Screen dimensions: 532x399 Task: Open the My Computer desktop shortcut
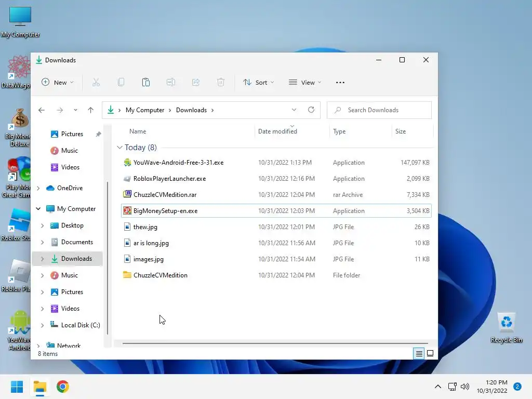[x=20, y=22]
